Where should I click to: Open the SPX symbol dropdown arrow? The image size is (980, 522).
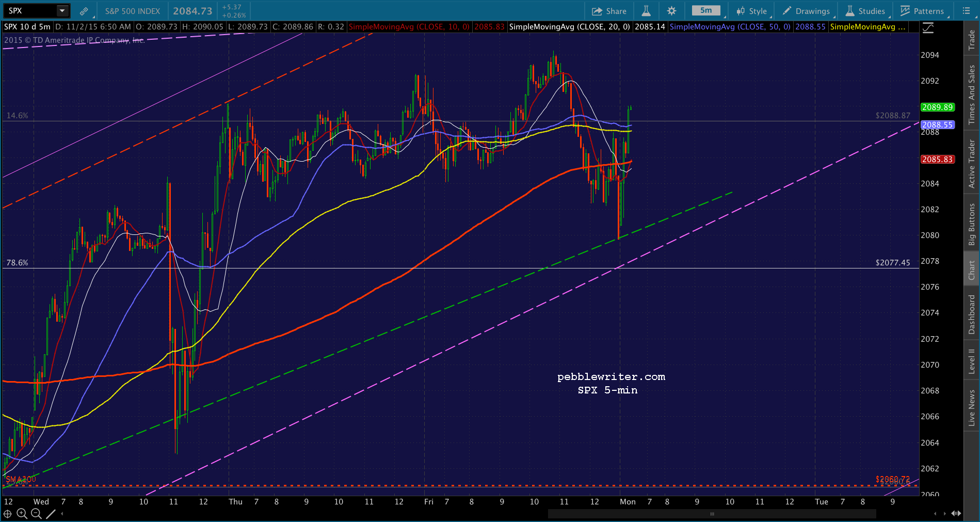tap(62, 10)
